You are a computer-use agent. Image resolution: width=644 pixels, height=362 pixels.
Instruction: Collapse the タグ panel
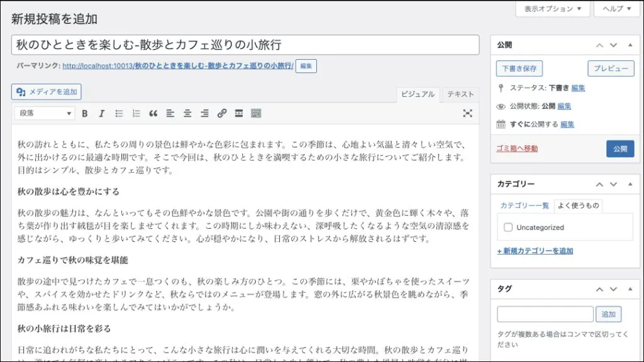[630, 289]
